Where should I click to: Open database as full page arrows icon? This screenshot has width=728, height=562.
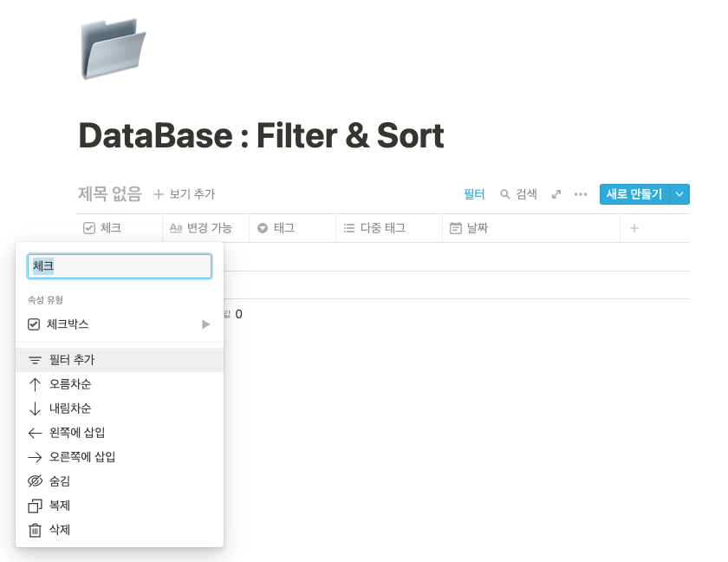coord(556,194)
